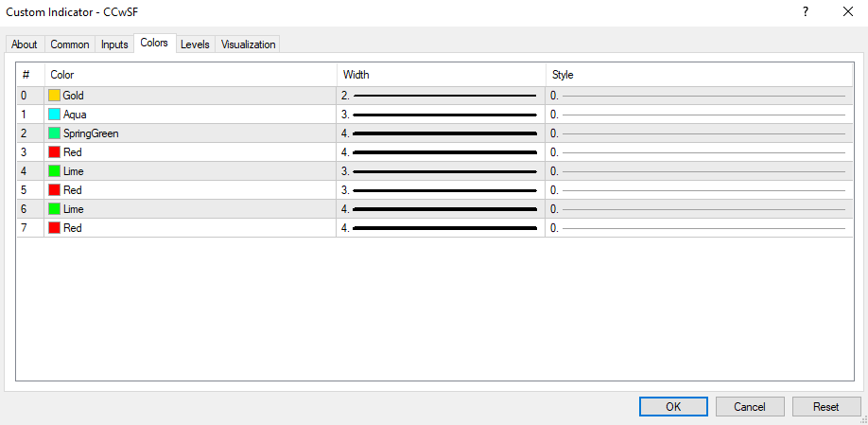Select the SpringGreen color swatch in row 2

(x=55, y=133)
